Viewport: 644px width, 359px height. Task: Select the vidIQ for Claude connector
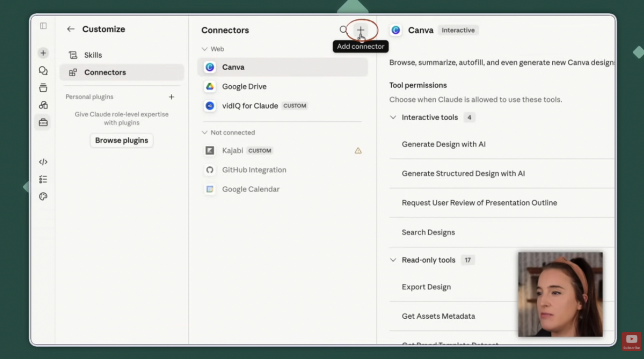click(282, 106)
